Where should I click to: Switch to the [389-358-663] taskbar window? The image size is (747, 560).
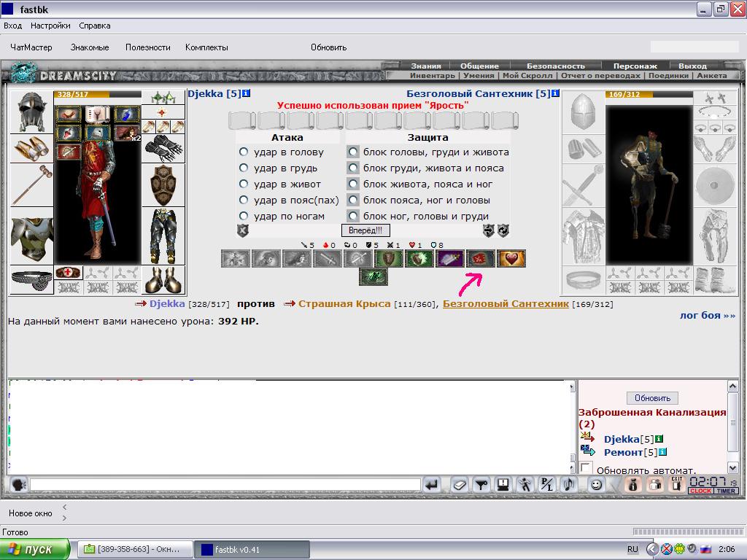[x=135, y=550]
